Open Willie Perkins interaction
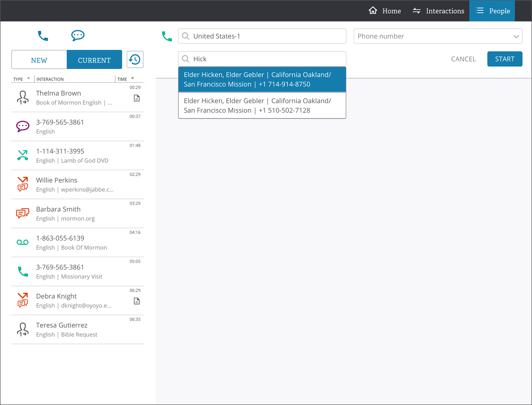Viewport: 532px width, 405px height. (x=78, y=185)
